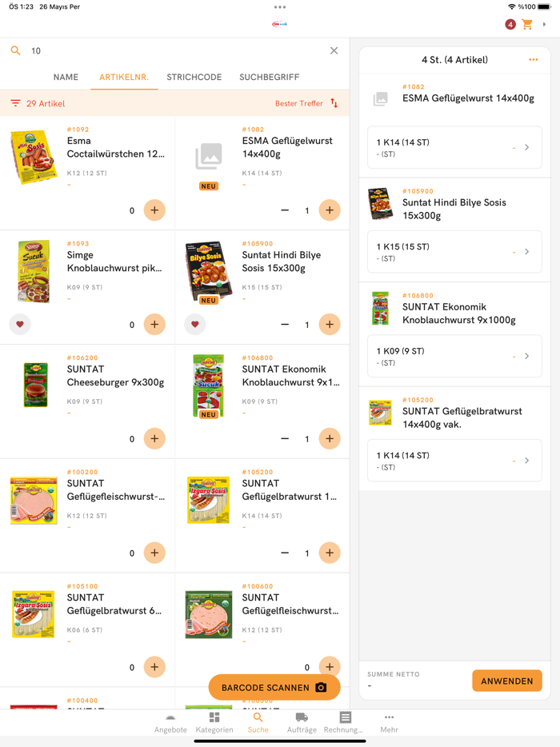560x747 pixels.
Task: Favorite the Simge Knoblauchwurst using the heart
Action: 19,325
